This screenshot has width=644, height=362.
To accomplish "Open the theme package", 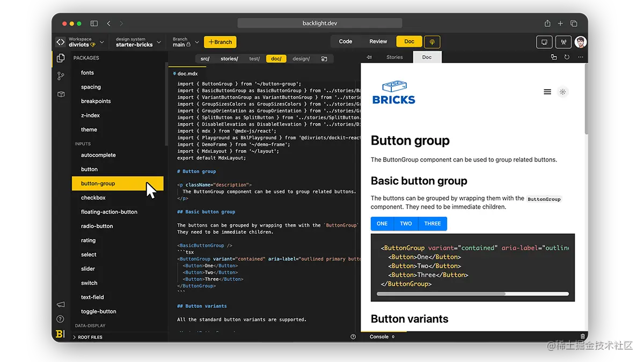I will pyautogui.click(x=89, y=129).
